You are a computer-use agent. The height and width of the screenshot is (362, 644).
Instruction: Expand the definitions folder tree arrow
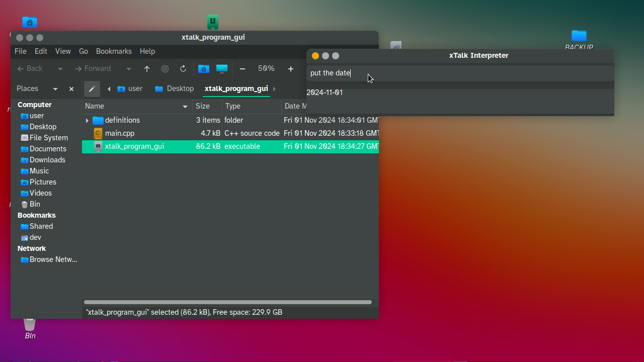87,121
